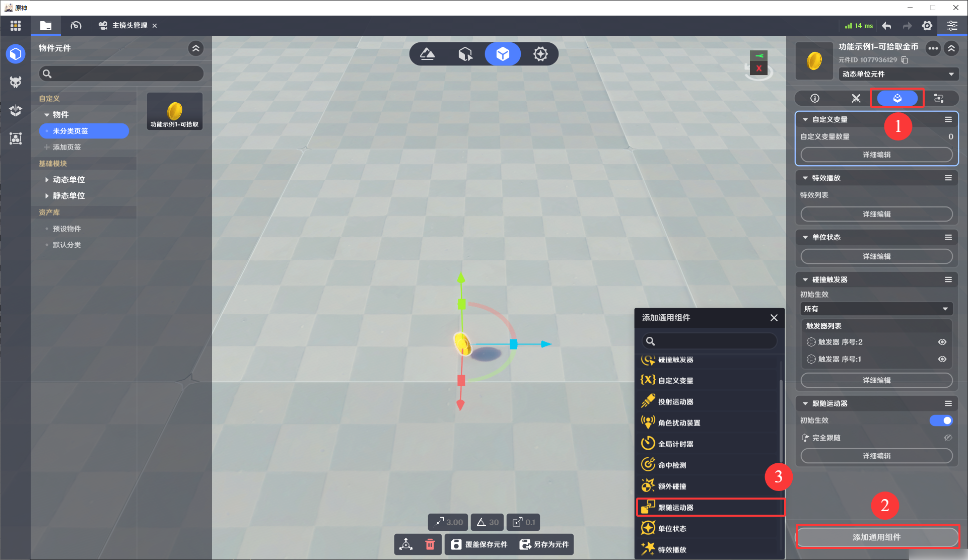
Task: Open the 动态单位元件 type dropdown
Action: point(898,74)
